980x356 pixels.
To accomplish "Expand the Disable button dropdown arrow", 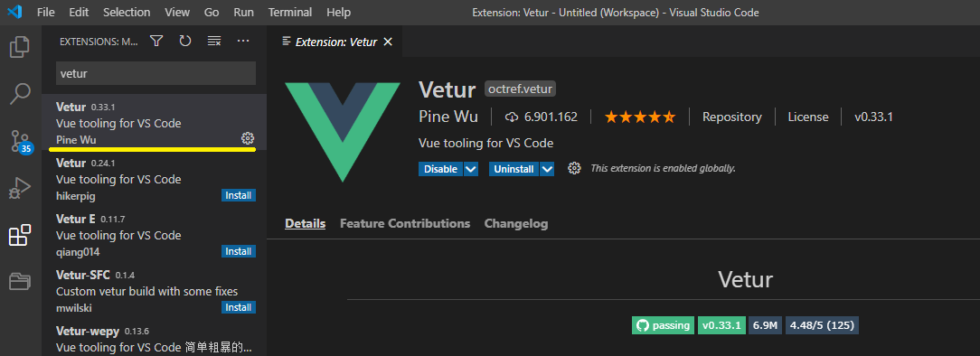I will coord(471,169).
